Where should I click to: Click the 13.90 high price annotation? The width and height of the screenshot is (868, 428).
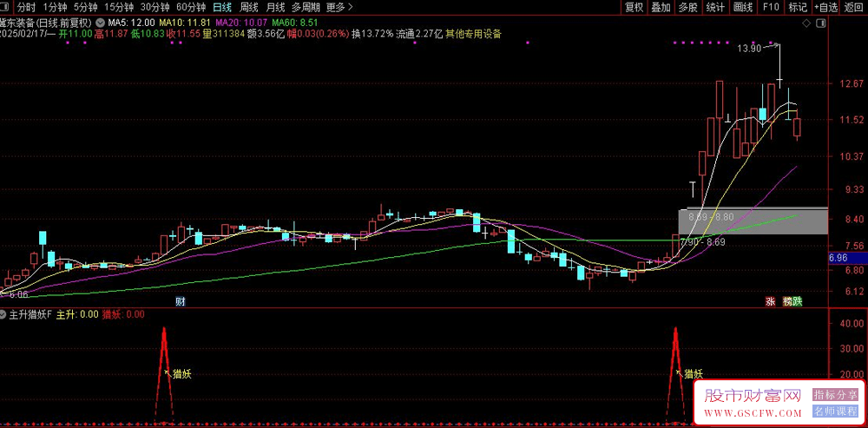click(749, 49)
